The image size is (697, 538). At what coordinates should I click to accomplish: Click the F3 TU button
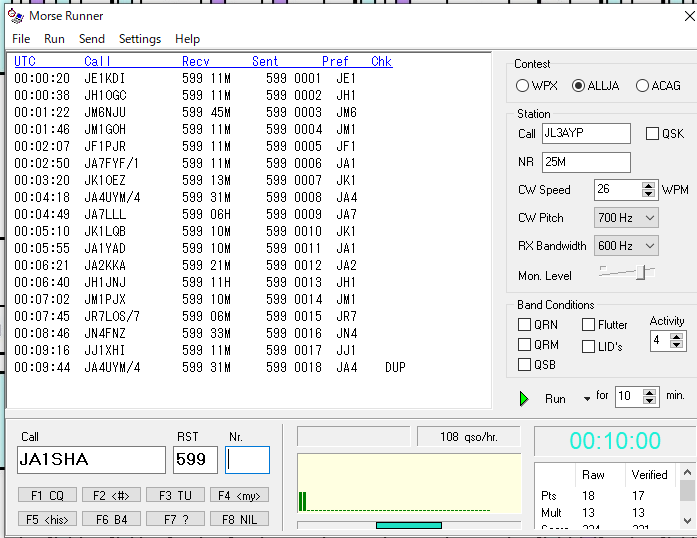(x=175, y=495)
